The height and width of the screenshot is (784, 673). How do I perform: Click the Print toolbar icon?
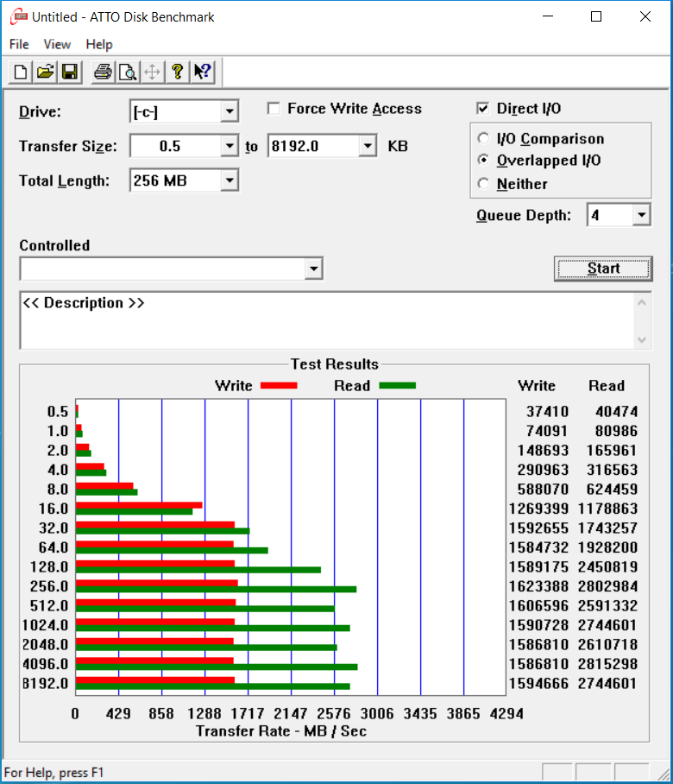(x=103, y=72)
